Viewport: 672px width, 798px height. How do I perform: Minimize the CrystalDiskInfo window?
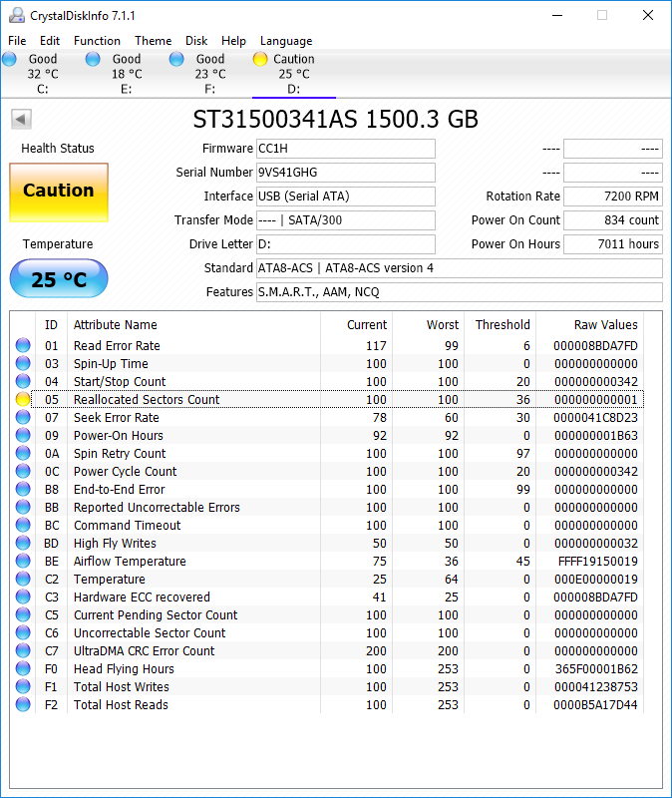tap(557, 15)
